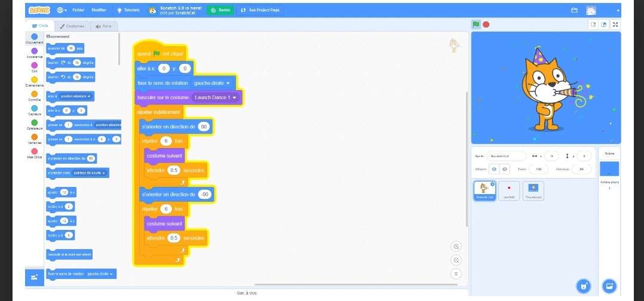Open the Fichier menu
Image resolution: width=644 pixels, height=301 pixels.
pyautogui.click(x=78, y=10)
